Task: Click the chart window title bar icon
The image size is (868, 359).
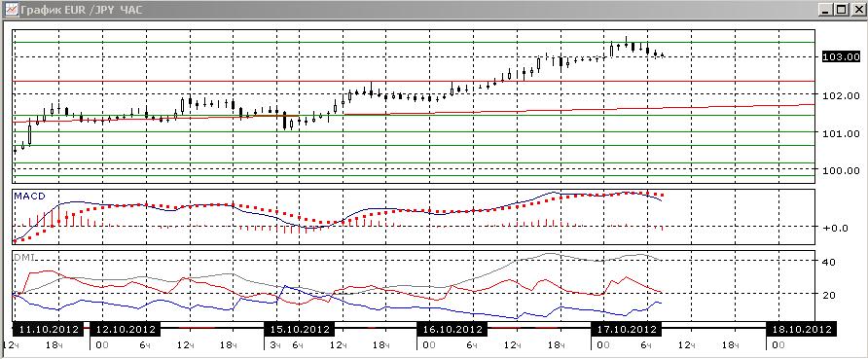Action: [11, 10]
